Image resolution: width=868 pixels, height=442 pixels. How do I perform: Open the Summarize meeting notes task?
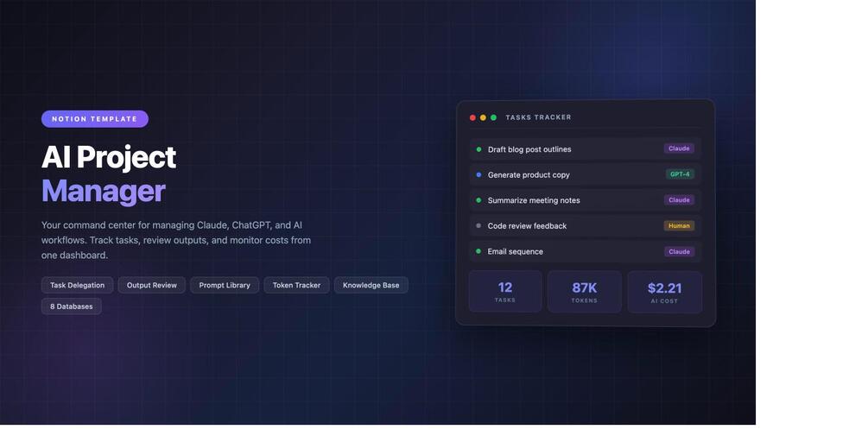pyautogui.click(x=585, y=200)
